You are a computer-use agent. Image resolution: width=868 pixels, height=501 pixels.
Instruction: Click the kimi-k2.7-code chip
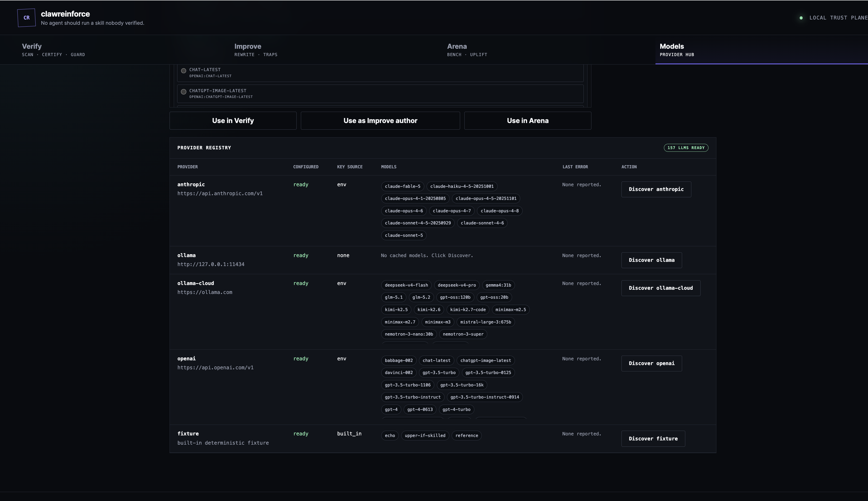pos(468,310)
